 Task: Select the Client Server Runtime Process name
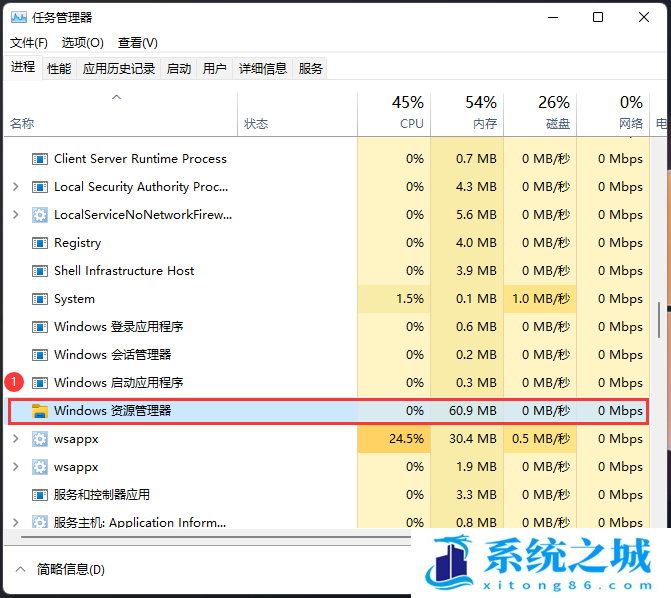pyautogui.click(x=140, y=159)
